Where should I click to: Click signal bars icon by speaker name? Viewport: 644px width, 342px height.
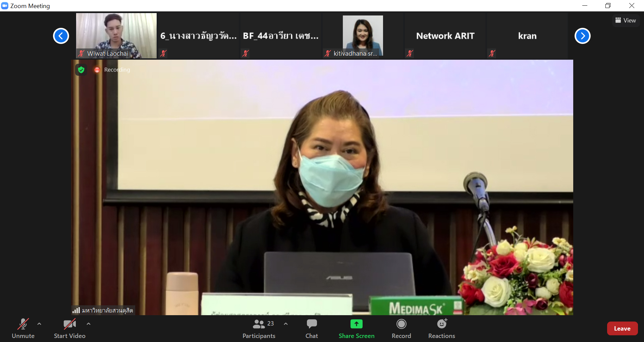(x=76, y=310)
